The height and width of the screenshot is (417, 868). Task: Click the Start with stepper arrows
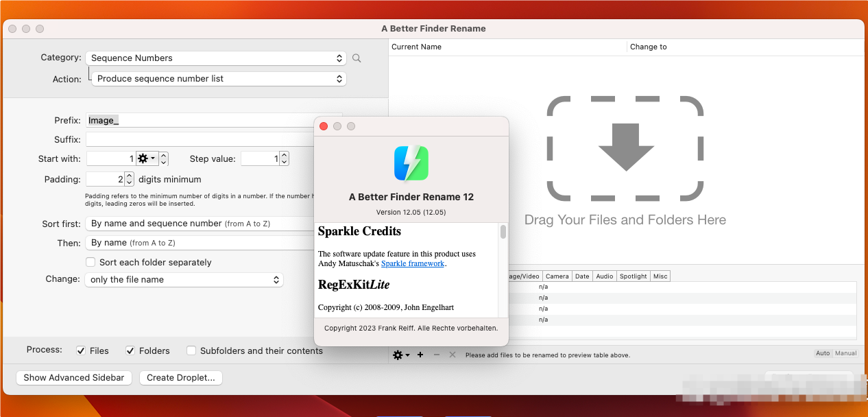click(164, 158)
